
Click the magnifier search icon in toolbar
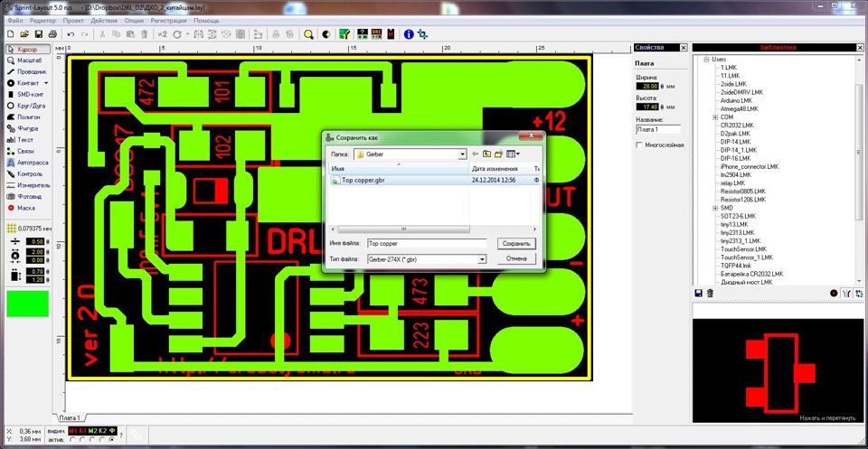[x=308, y=33]
